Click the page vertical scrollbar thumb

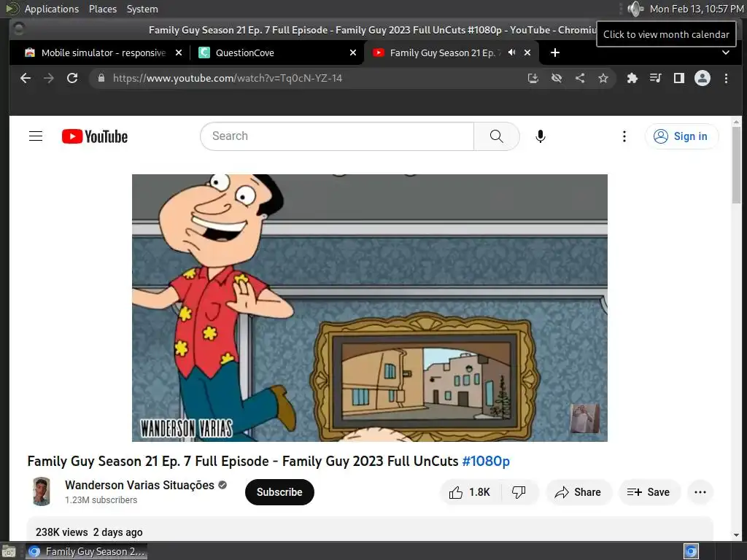click(x=736, y=165)
